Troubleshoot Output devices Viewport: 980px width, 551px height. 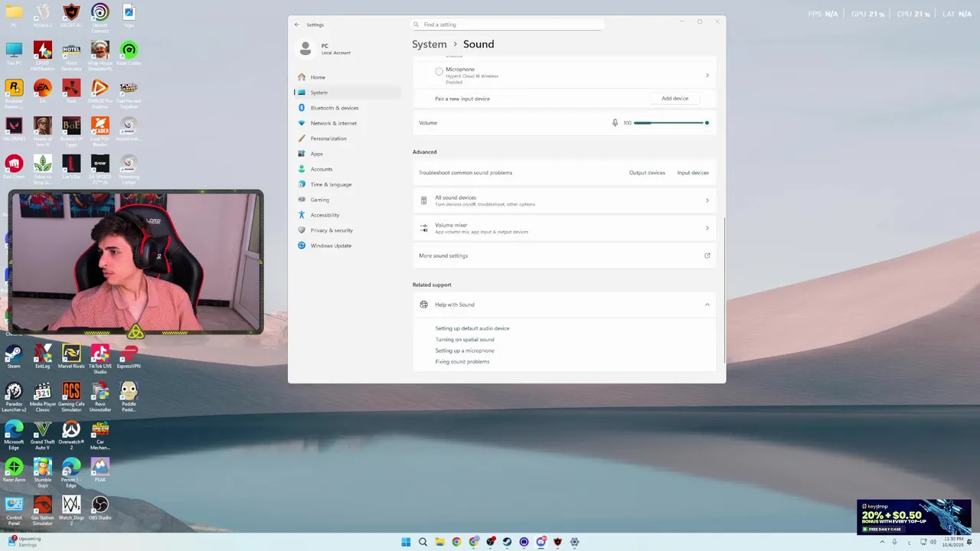pos(647,173)
